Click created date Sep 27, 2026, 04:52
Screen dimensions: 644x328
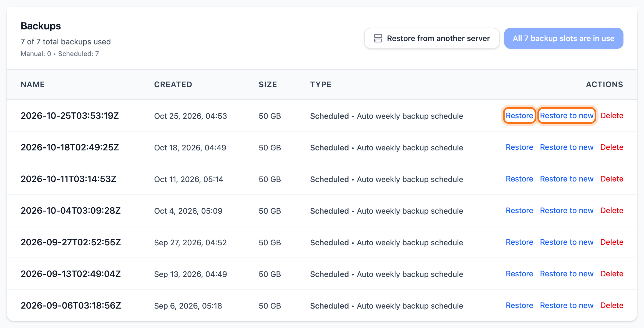tap(190, 243)
